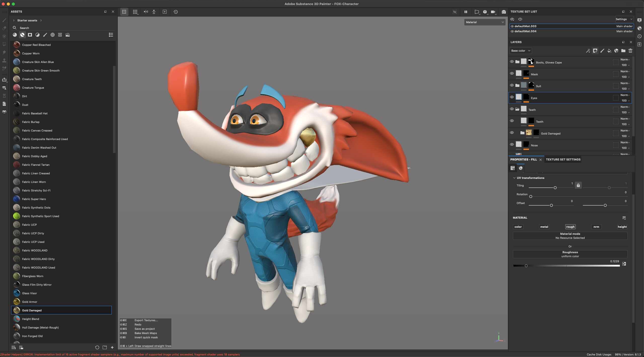644x357 pixels.
Task: Filter assets by brushes icon
Action: (x=45, y=35)
